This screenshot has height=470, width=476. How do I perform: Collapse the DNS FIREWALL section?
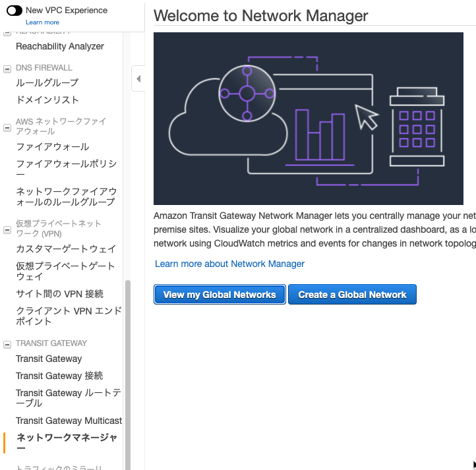[x=7, y=69]
